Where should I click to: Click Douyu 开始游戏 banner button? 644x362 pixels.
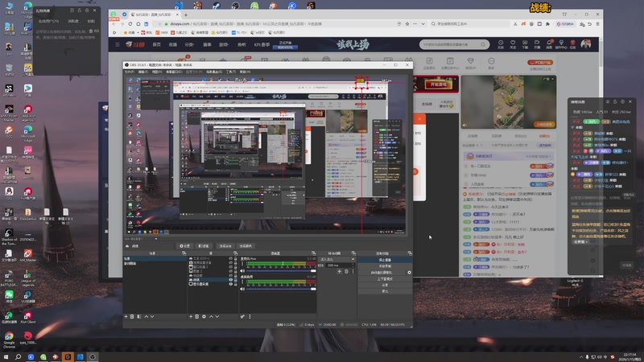point(438,84)
